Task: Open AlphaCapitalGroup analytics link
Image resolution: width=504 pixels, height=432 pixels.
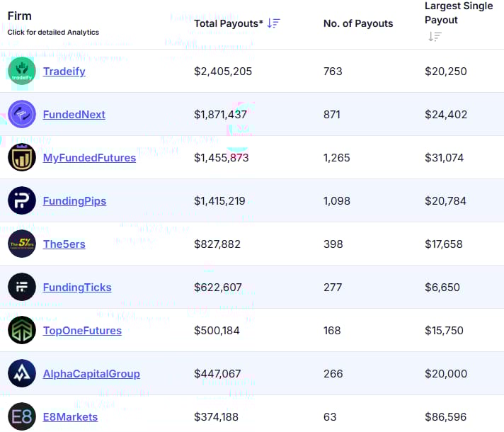Action: 91,374
